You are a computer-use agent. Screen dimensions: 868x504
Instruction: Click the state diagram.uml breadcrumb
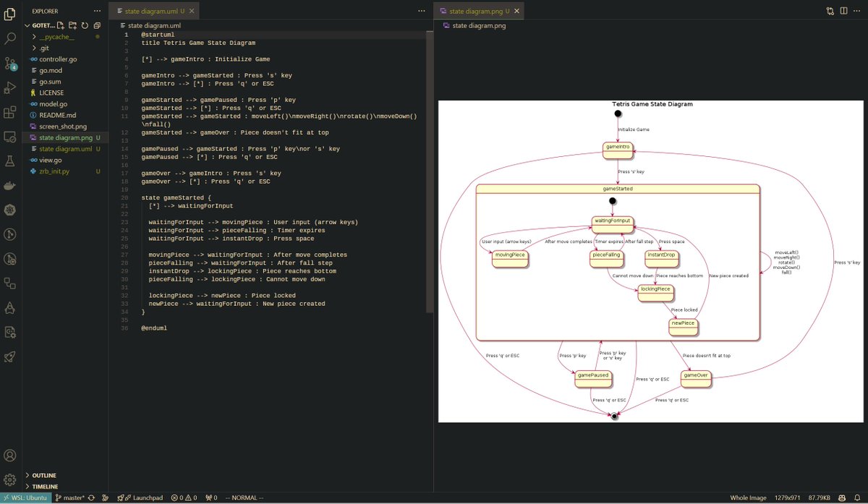(150, 25)
